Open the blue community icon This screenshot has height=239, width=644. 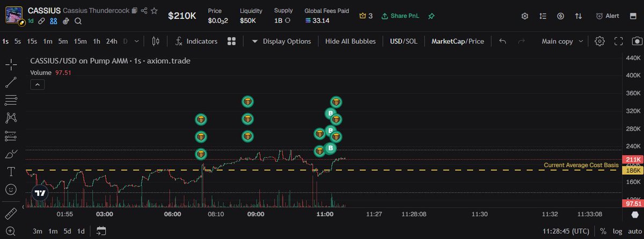point(54,21)
